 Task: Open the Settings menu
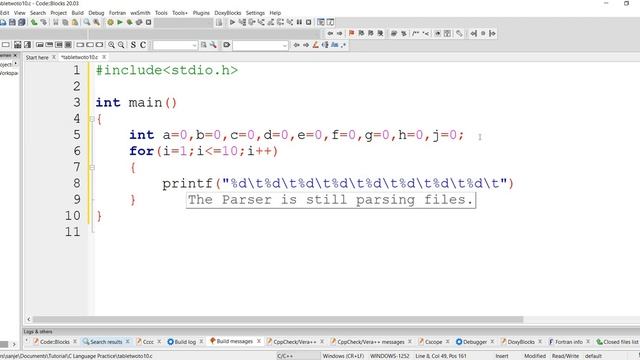pos(256,13)
